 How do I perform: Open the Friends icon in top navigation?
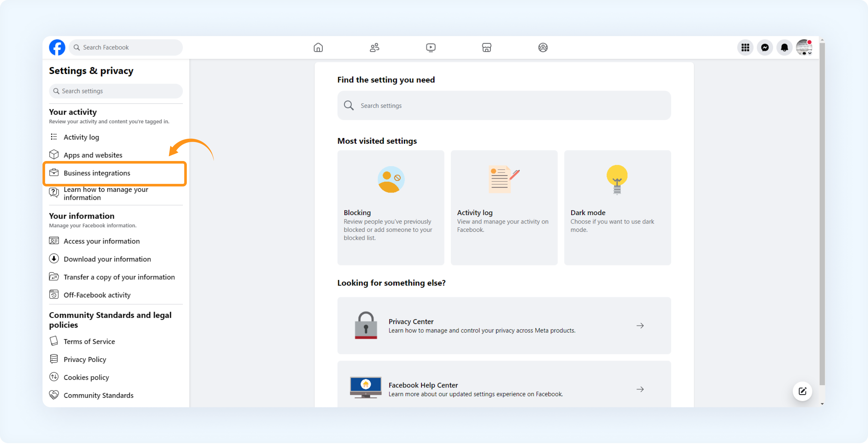(x=374, y=47)
